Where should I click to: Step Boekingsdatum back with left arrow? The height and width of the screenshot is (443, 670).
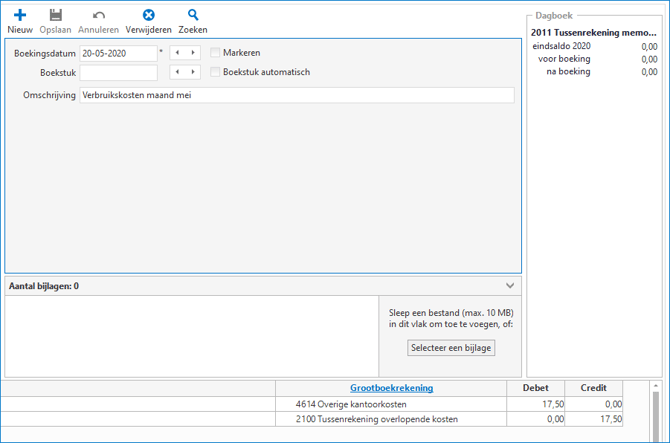click(x=177, y=53)
